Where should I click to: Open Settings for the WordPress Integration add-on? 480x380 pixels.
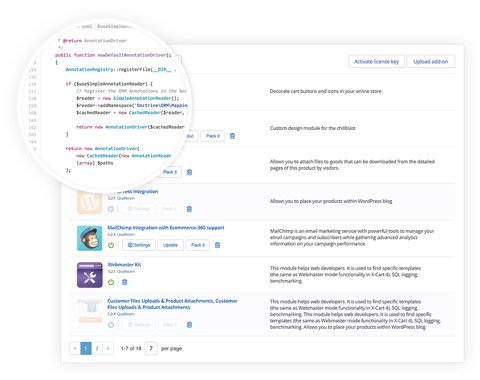139,209
